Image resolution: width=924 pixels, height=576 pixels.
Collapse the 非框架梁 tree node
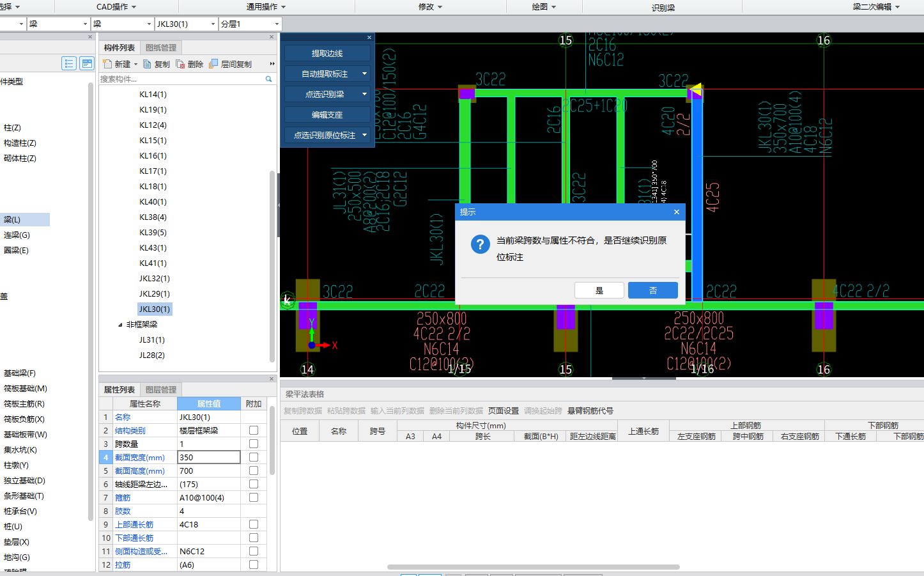coord(120,325)
